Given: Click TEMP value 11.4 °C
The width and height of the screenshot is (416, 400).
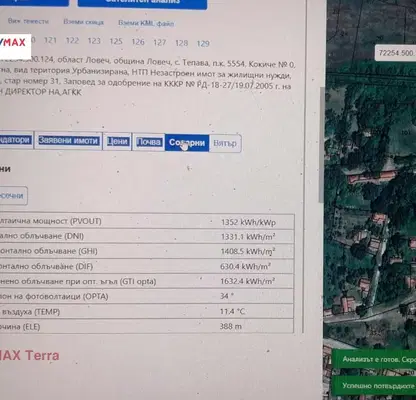Looking at the screenshot, I should (x=232, y=312).
